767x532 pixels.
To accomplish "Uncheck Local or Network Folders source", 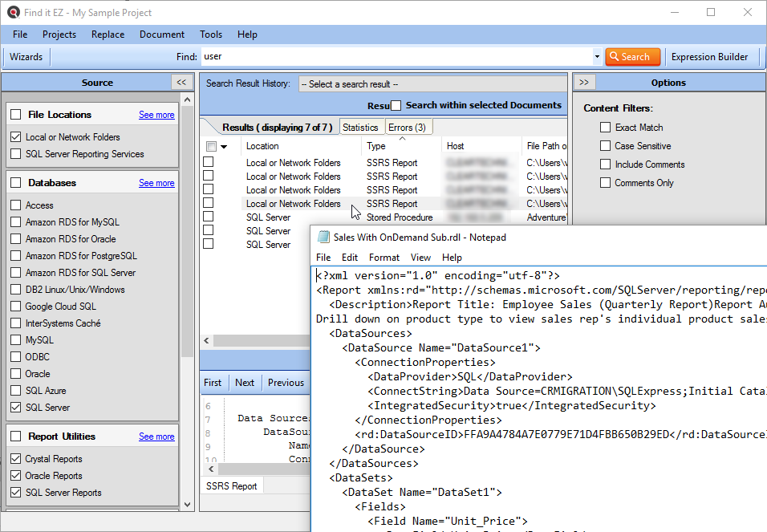I will pos(16,137).
